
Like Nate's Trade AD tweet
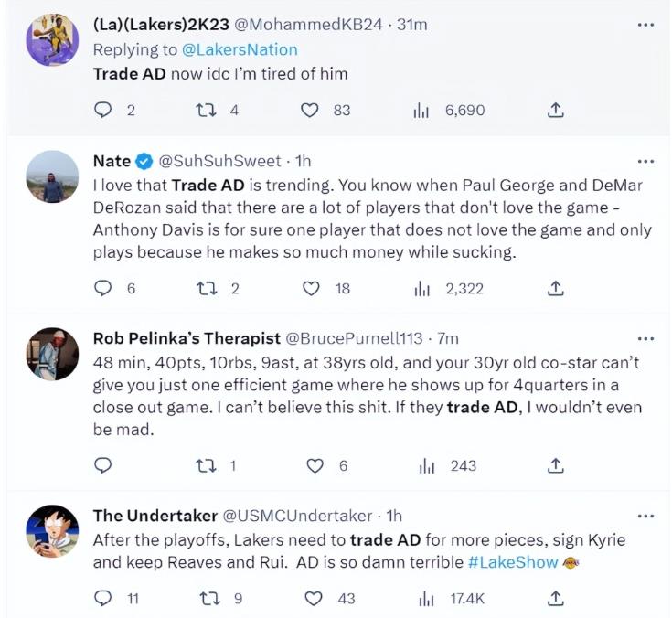pyautogui.click(x=312, y=288)
